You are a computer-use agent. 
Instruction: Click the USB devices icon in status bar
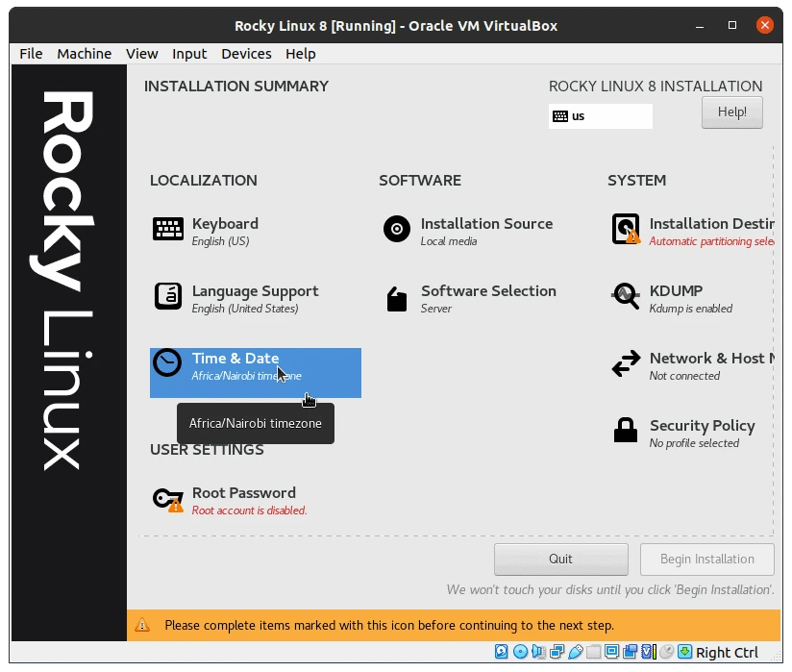[577, 652]
